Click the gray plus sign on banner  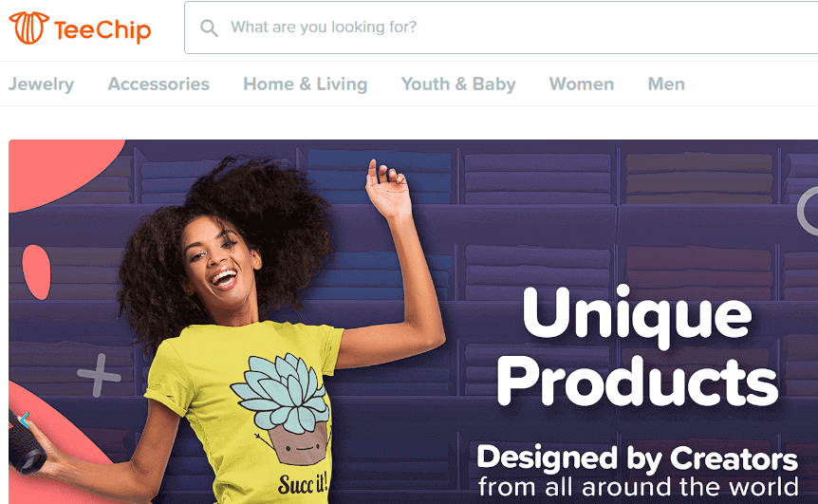point(99,376)
